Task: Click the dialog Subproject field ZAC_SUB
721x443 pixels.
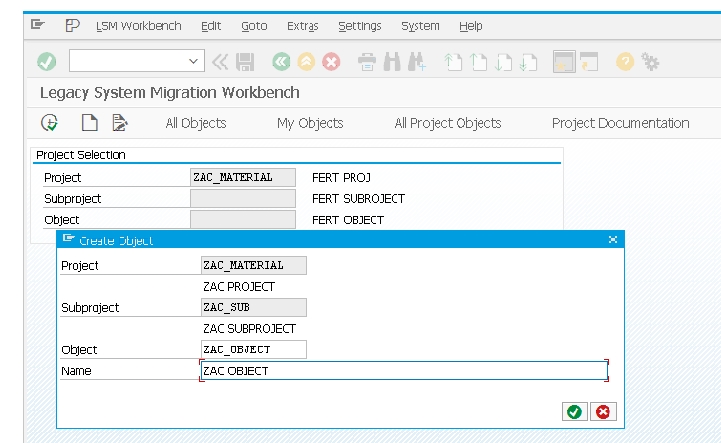Action: coord(254,307)
